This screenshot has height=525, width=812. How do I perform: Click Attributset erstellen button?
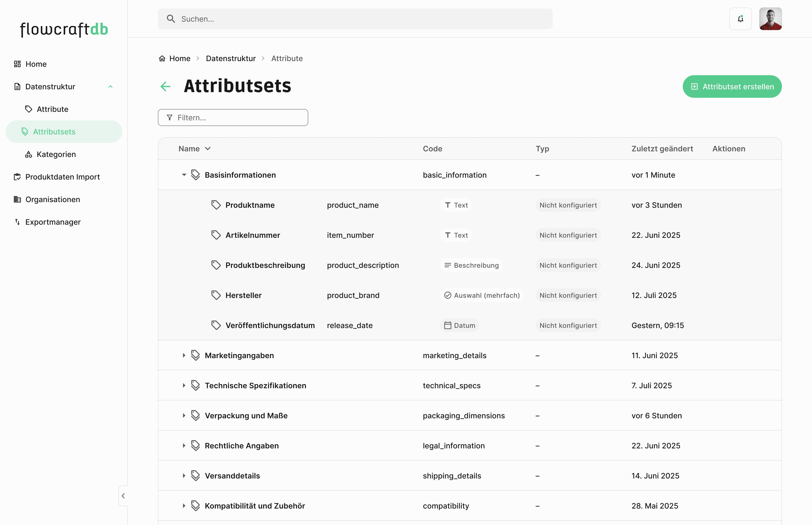(x=732, y=86)
